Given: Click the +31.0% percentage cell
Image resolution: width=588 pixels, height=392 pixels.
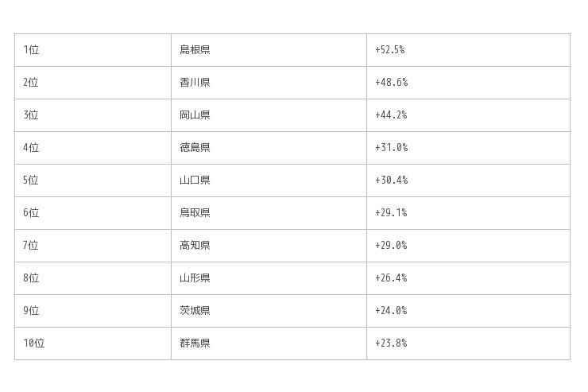Looking at the screenshot, I should point(391,148).
